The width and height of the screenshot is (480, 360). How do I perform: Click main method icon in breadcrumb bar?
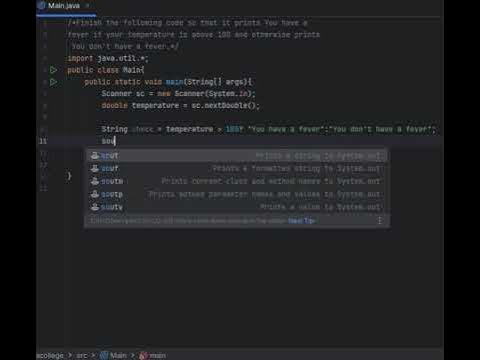[x=143, y=356]
